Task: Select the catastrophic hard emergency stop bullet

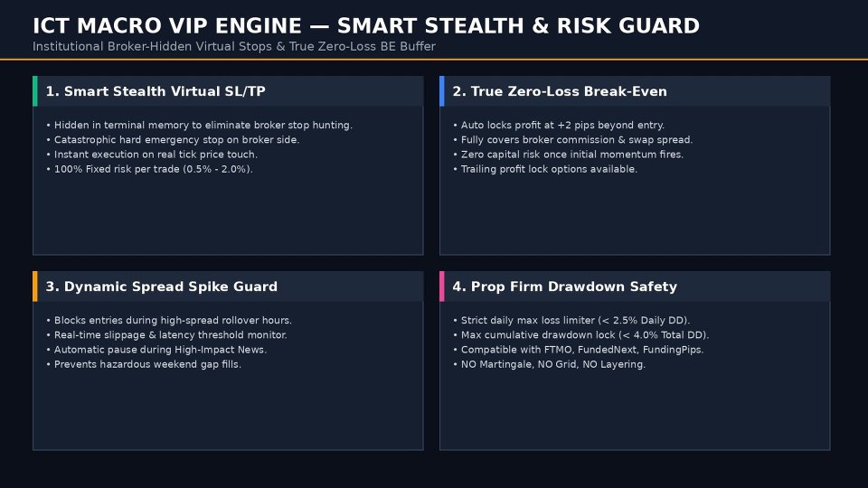Action: click(173, 140)
